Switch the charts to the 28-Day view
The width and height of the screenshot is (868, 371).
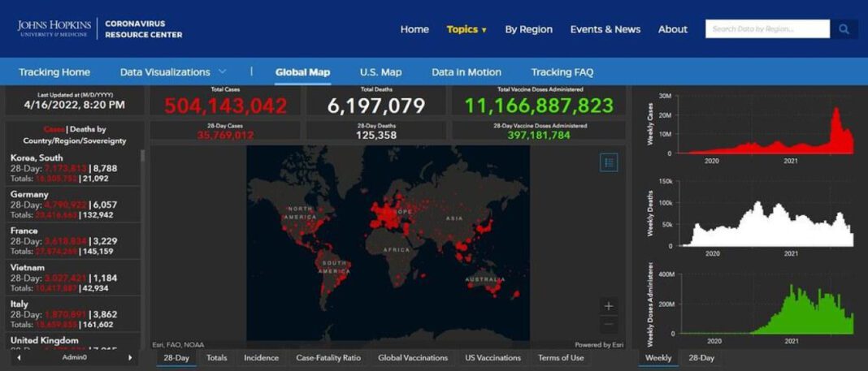701,358
